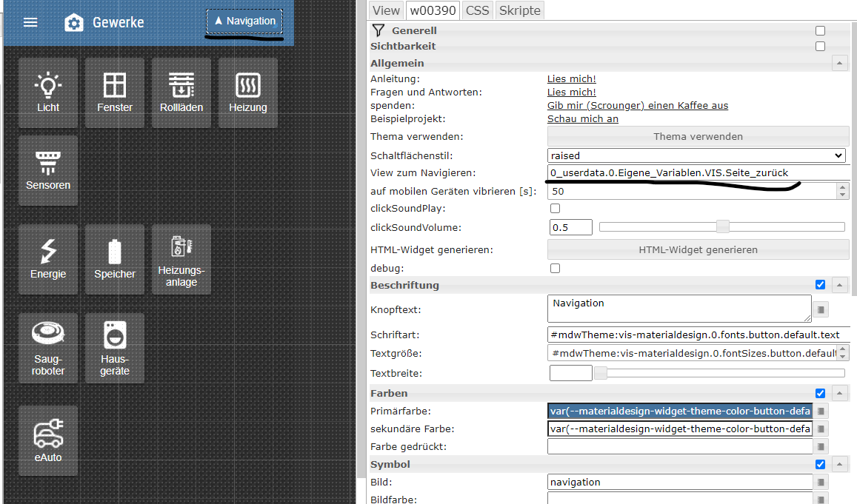Switch to the Skripte tab

520,10
